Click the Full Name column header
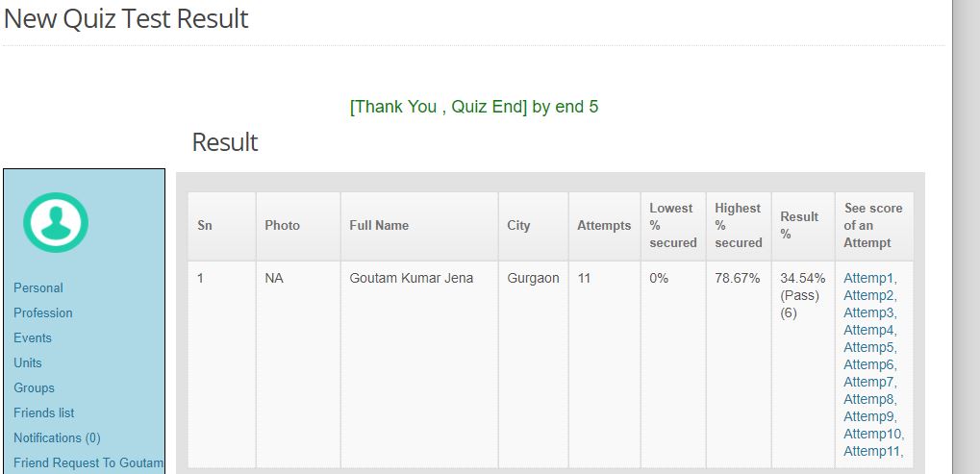980x474 pixels. pos(379,225)
